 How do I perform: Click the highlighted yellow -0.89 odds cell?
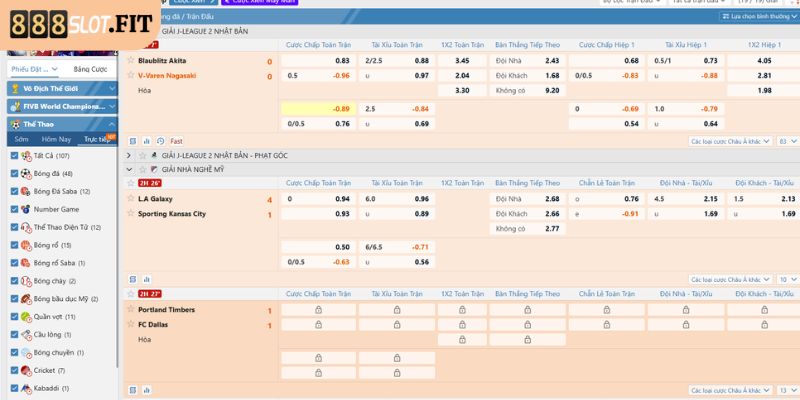tap(317, 108)
